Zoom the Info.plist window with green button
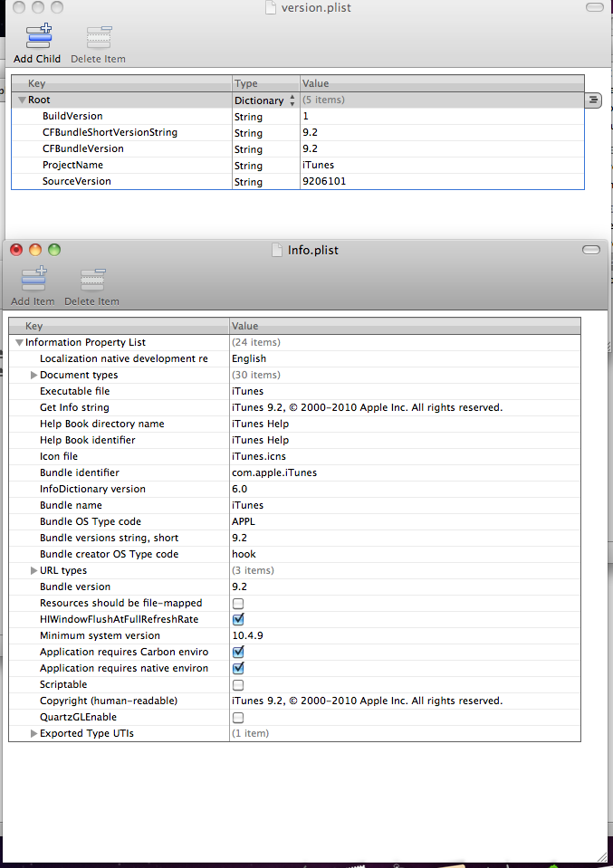Screen dimensions: 613x868 (x=54, y=250)
